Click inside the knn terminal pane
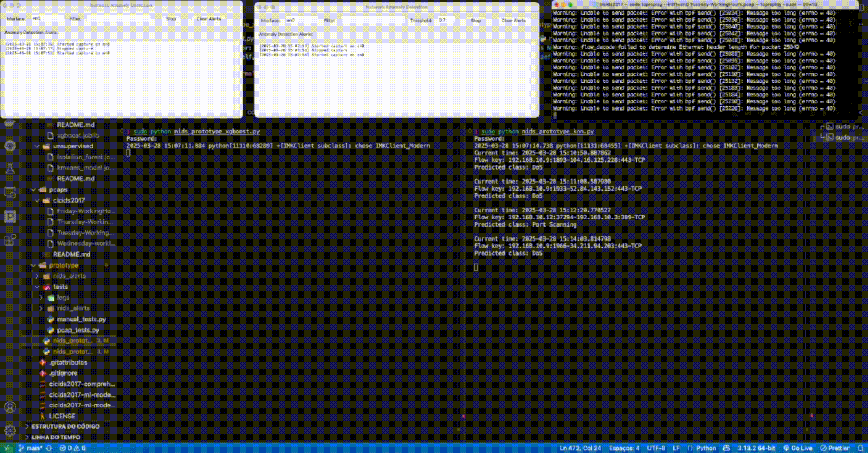This screenshot has height=453, width=868. coord(639,282)
